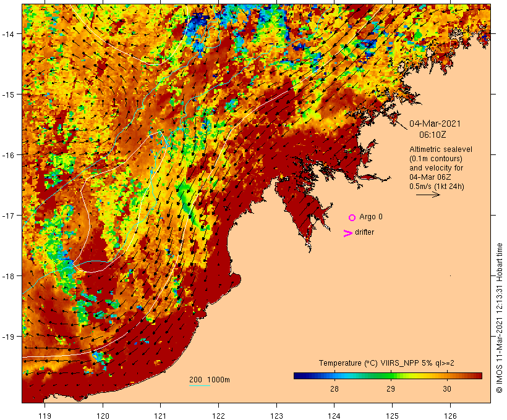Viewport: 507px width, 420px height.
Task: Click the '120' longitude axis label
Action: pyautogui.click(x=103, y=416)
